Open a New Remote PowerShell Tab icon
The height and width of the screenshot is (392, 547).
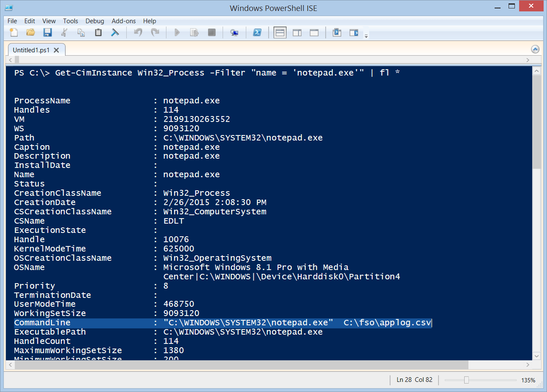point(235,32)
